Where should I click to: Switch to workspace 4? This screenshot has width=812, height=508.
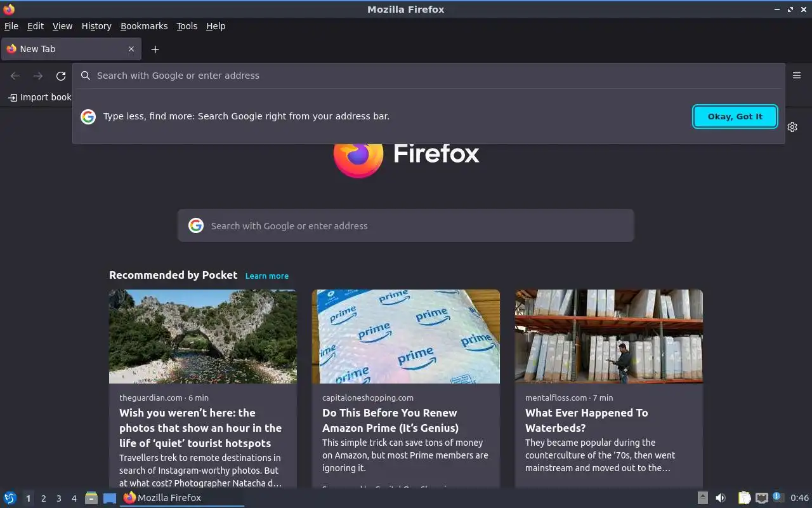74,498
